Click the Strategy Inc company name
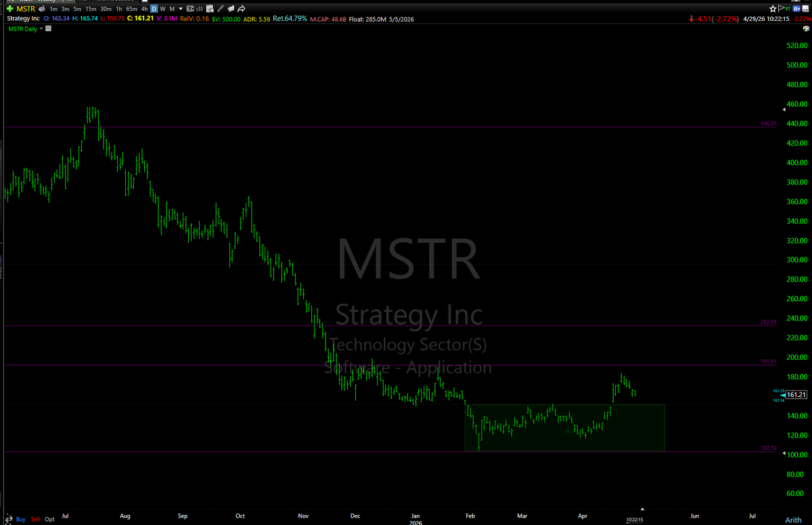Image resolution: width=812 pixels, height=525 pixels. [23, 18]
